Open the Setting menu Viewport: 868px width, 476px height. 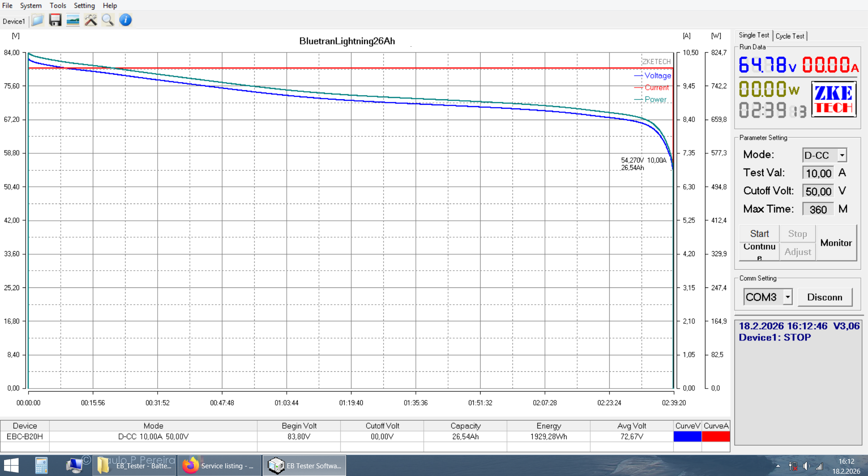pos(84,5)
